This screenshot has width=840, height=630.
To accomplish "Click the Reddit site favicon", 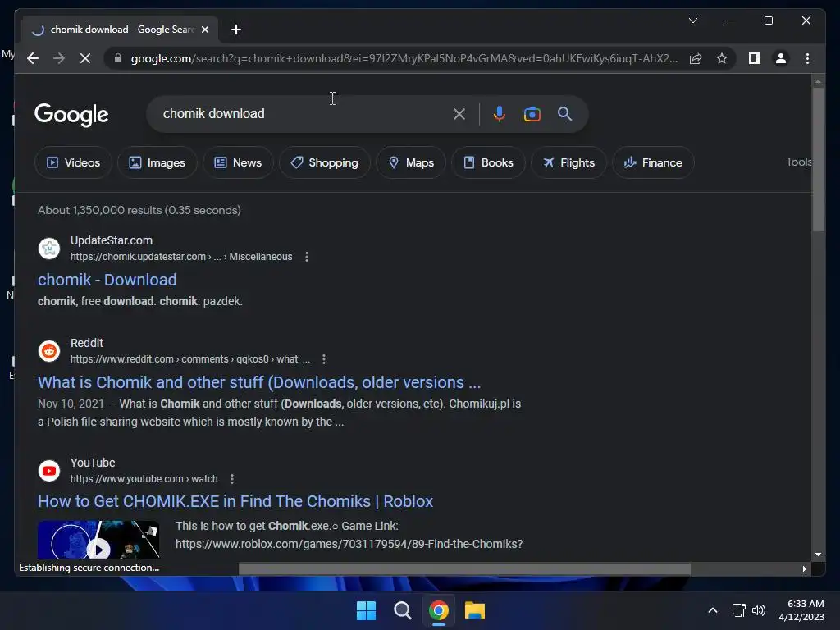I will click(x=49, y=351).
